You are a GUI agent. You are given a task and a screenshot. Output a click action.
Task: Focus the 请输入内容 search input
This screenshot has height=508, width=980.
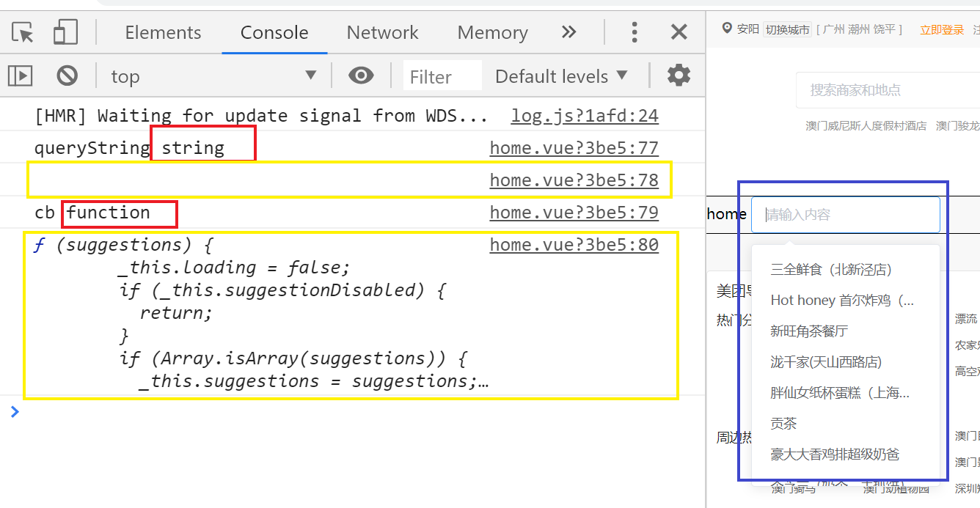click(x=845, y=213)
